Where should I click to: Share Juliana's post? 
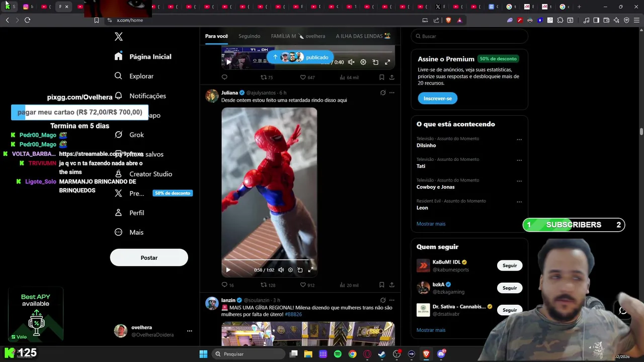click(392, 285)
